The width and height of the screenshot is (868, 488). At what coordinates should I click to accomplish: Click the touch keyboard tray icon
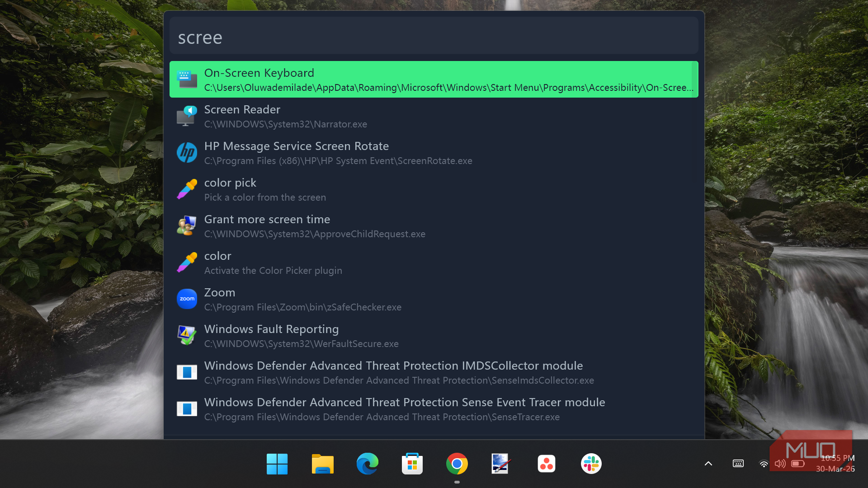[x=738, y=464]
